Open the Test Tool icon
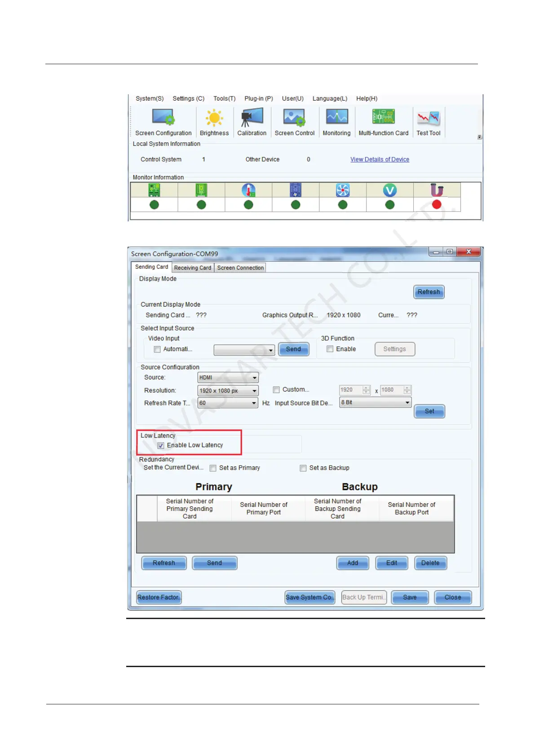This screenshot has height=756, width=535. pyautogui.click(x=428, y=122)
